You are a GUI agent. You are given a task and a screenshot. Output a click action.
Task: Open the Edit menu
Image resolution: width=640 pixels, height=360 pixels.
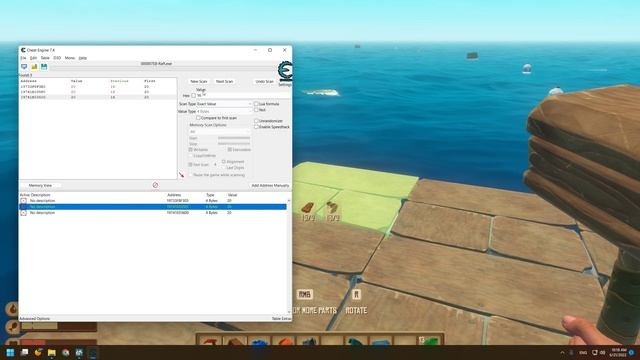[x=33, y=58]
